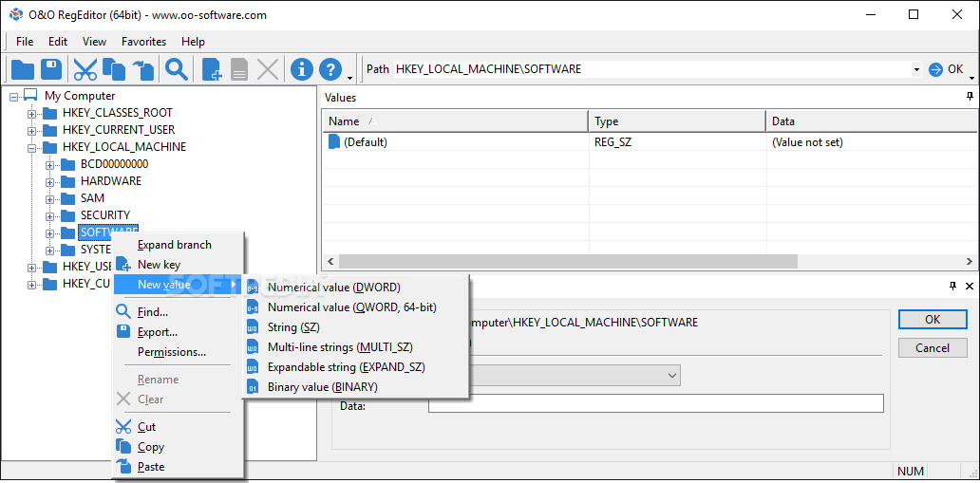Click the blue info toolbar icon
The width and height of the screenshot is (980, 483).
click(x=302, y=69)
